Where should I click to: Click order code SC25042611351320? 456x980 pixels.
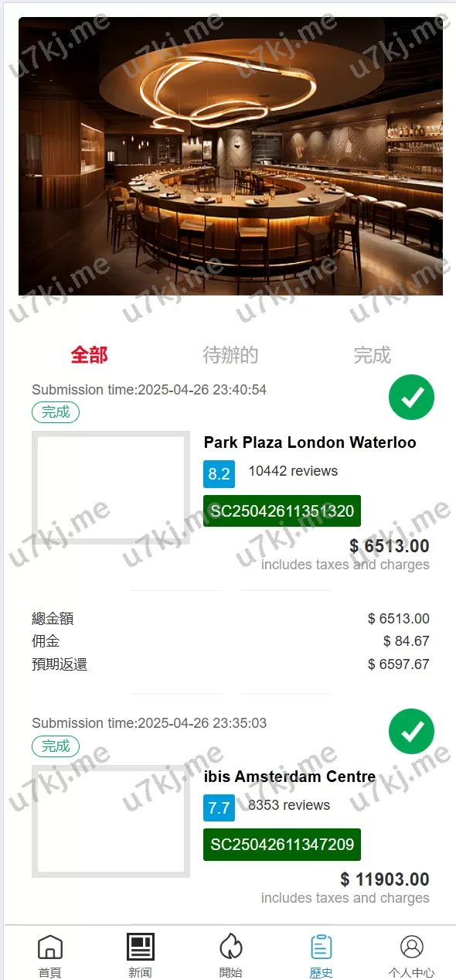pos(282,510)
